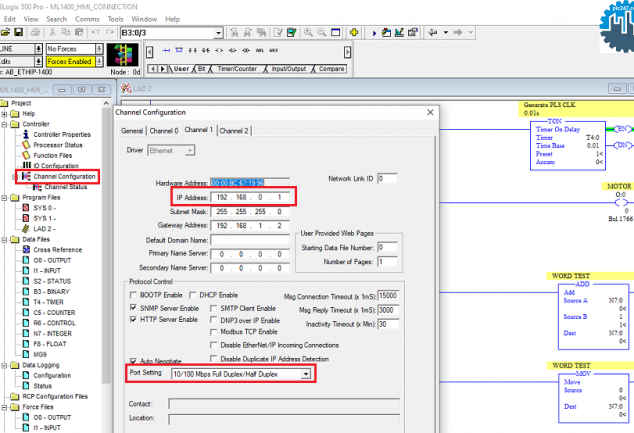The image size is (634, 433).
Task: Insert output energize coil instruction
Action: tap(219, 51)
